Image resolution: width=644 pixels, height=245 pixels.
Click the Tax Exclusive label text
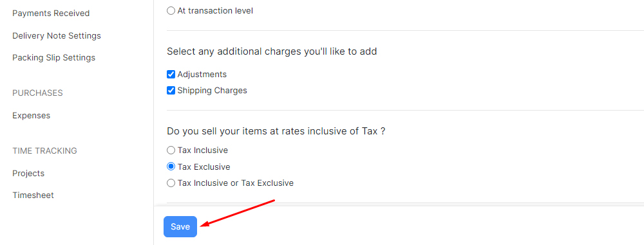click(204, 167)
